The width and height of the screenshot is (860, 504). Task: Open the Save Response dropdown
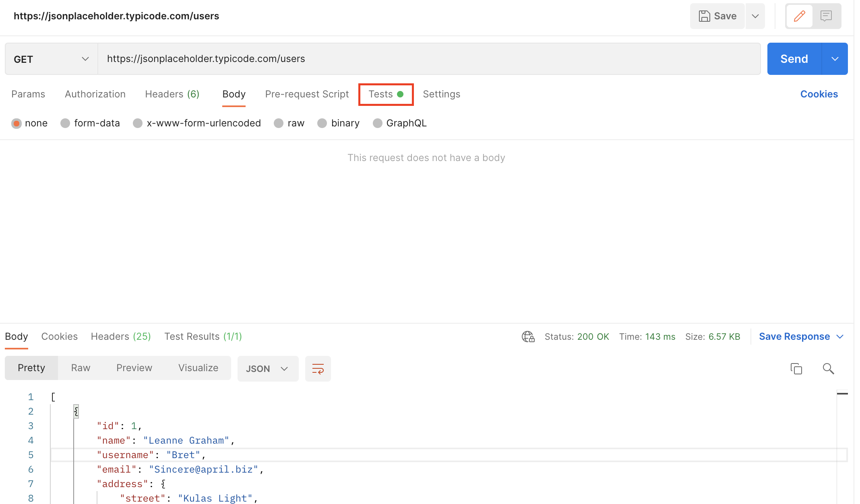[x=801, y=337]
